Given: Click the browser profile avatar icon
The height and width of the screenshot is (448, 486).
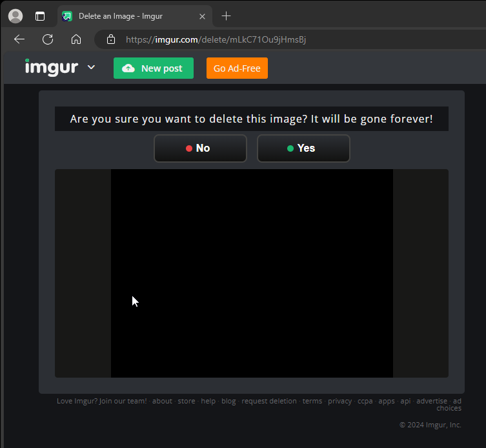Looking at the screenshot, I should (15, 16).
